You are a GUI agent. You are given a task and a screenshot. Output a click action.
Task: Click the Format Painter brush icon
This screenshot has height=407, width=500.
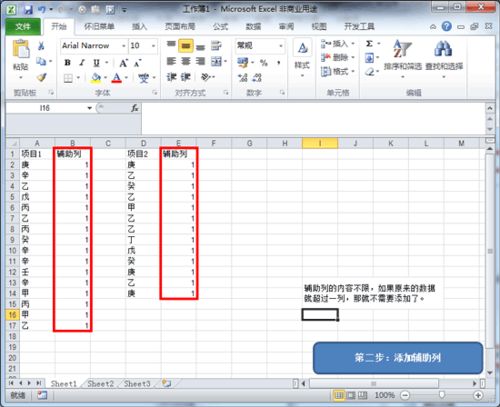(x=41, y=78)
